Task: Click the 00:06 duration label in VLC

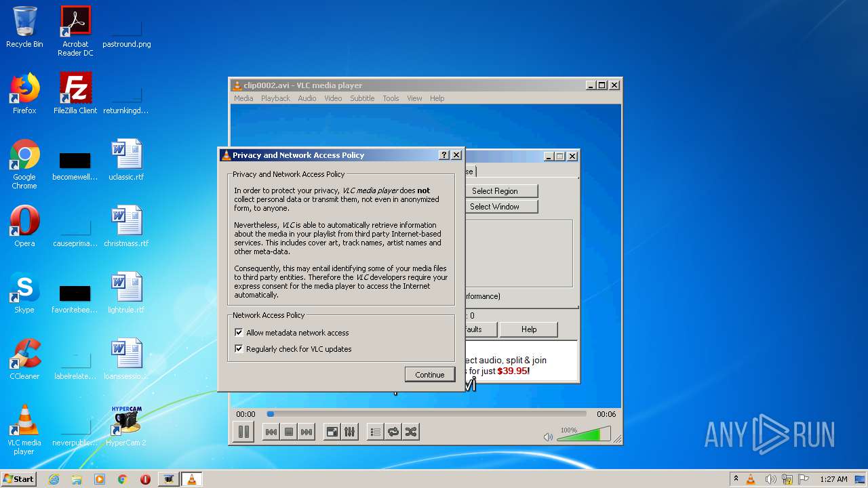Action: click(x=606, y=414)
